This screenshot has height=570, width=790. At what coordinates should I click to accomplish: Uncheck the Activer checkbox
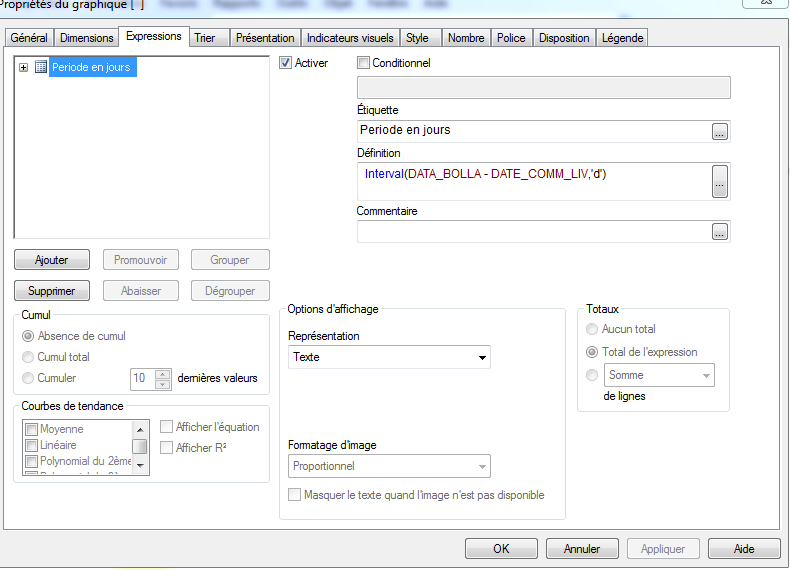click(x=285, y=62)
